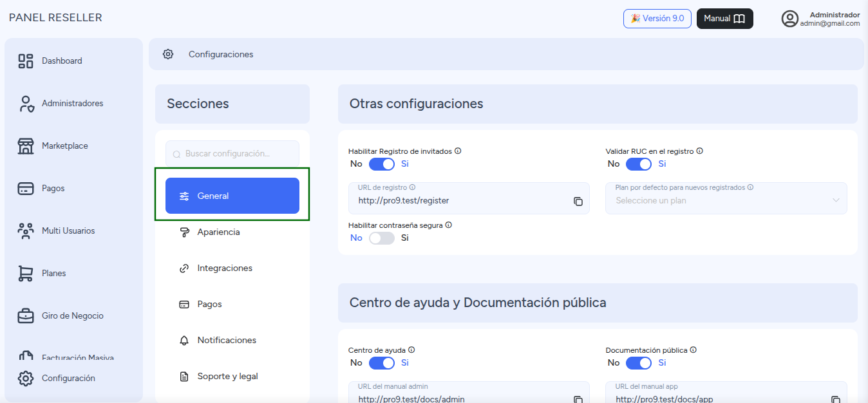Open the Manual button
Screen dimensions: 868x403
coord(725,19)
